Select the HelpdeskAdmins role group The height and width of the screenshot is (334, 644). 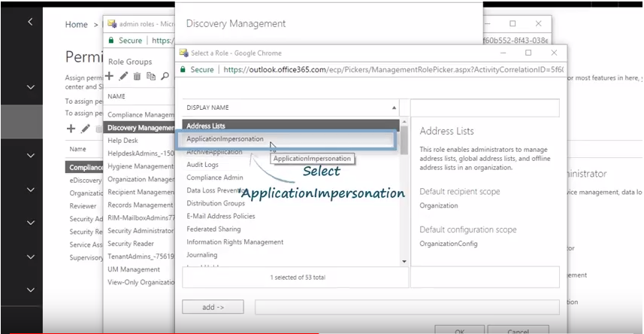[x=140, y=153]
